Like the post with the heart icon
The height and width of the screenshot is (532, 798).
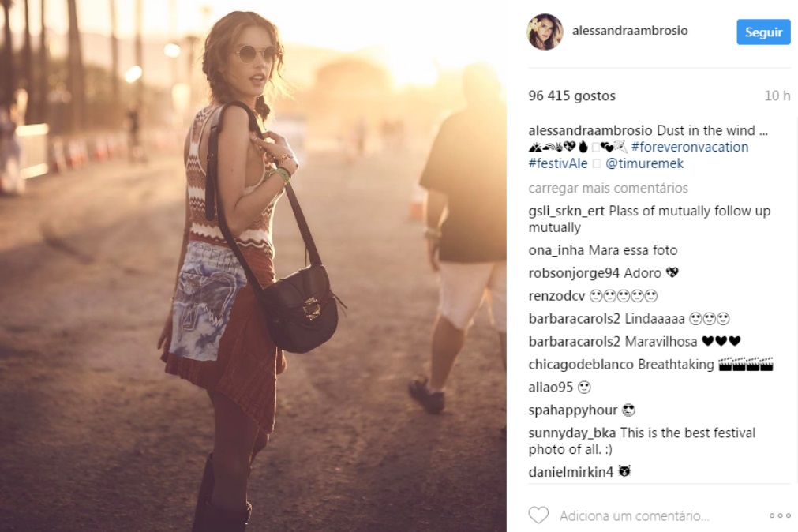tap(538, 515)
